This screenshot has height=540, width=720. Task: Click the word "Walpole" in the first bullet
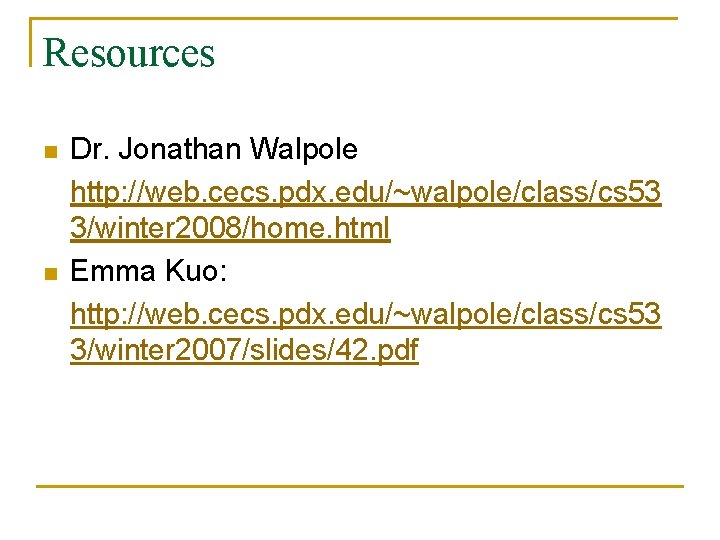[304, 150]
